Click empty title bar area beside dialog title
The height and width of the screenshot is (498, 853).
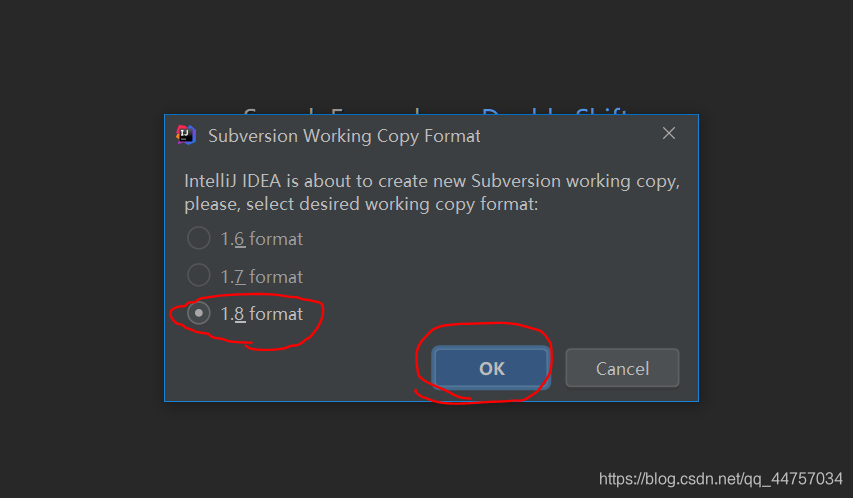570,135
